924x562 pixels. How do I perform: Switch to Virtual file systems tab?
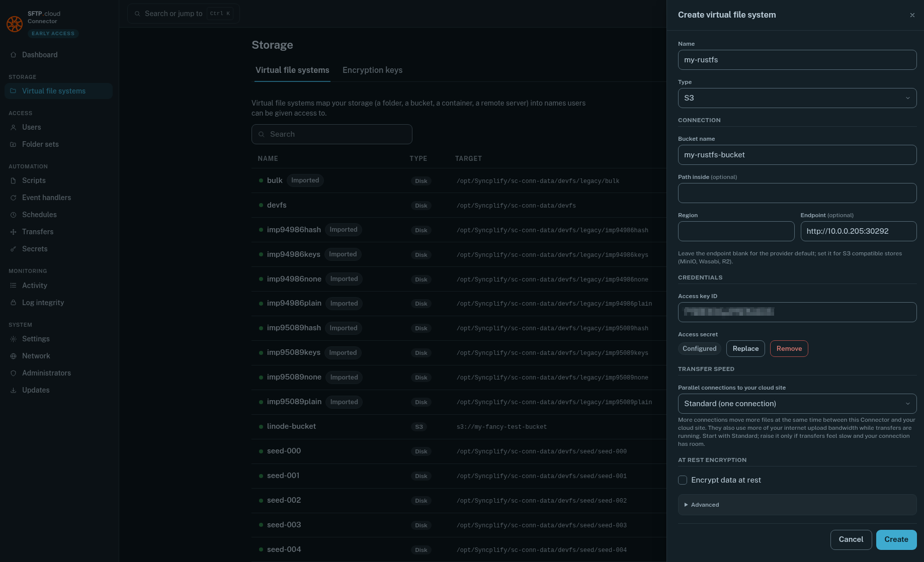click(292, 70)
